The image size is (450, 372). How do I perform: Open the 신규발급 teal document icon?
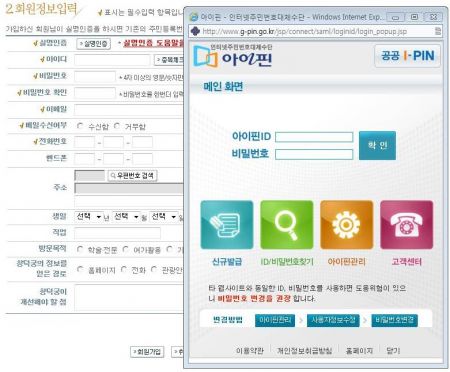point(227,225)
